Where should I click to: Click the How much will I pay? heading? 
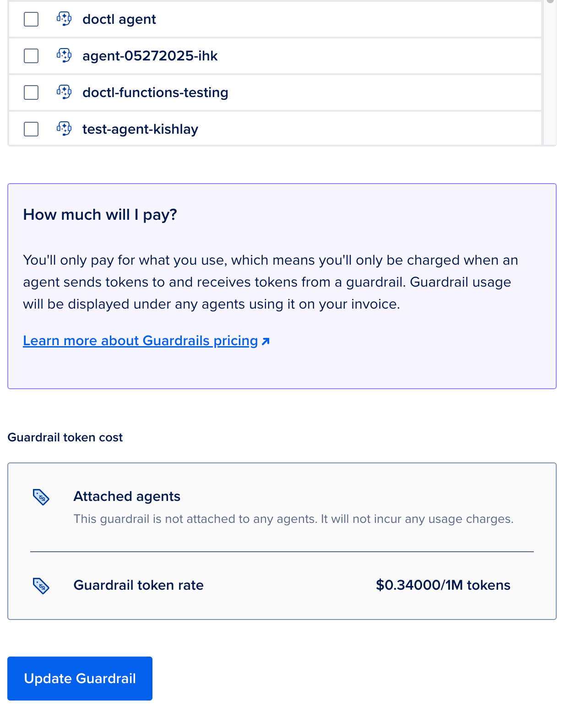100,214
